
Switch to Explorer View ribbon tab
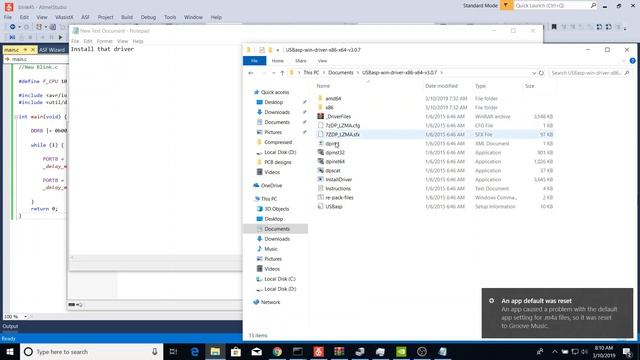[x=322, y=61]
